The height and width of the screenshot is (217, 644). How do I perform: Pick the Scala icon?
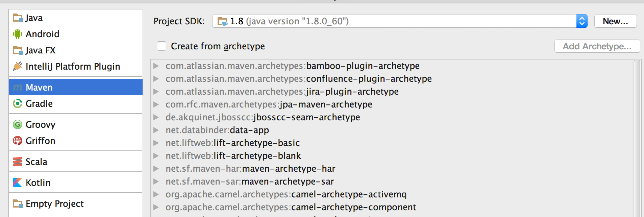pos(18,162)
